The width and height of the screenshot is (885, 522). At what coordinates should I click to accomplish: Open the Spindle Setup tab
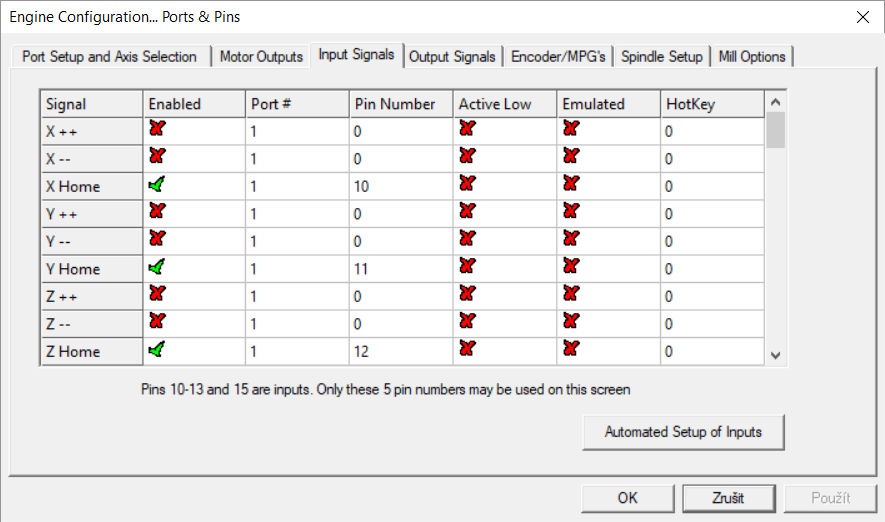pyautogui.click(x=661, y=57)
